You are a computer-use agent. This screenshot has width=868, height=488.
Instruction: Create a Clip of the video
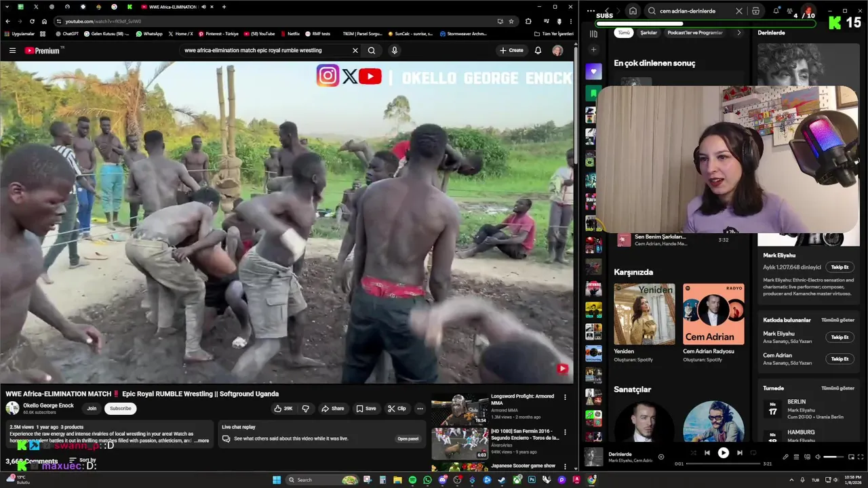tap(397, 409)
